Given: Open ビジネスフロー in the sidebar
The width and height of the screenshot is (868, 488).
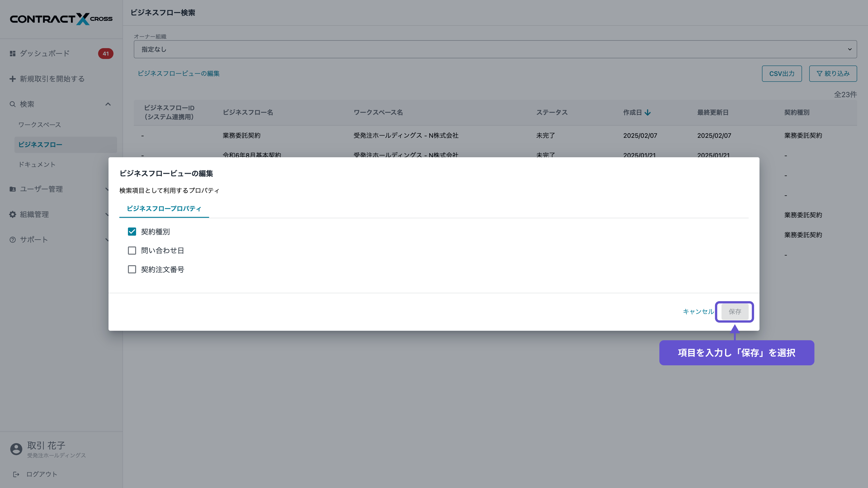Looking at the screenshot, I should click(40, 145).
